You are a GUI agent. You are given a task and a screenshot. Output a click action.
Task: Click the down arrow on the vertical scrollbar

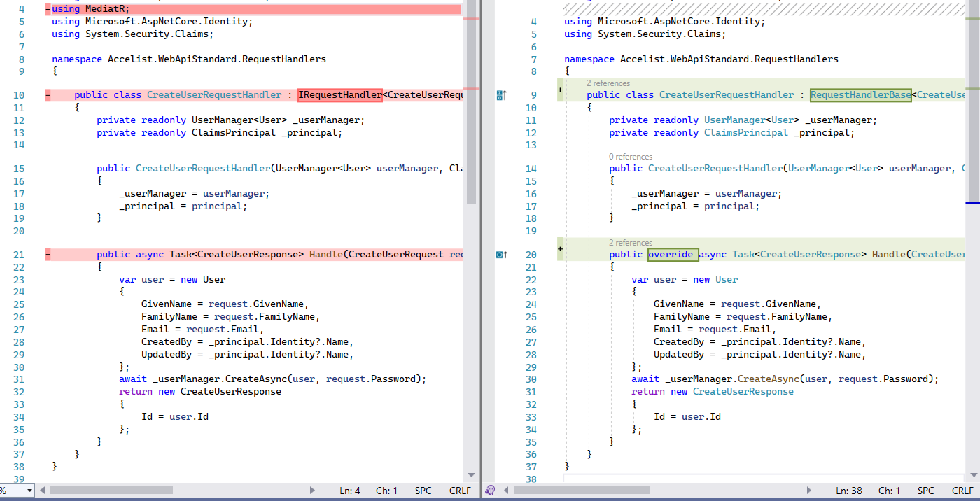click(x=471, y=475)
